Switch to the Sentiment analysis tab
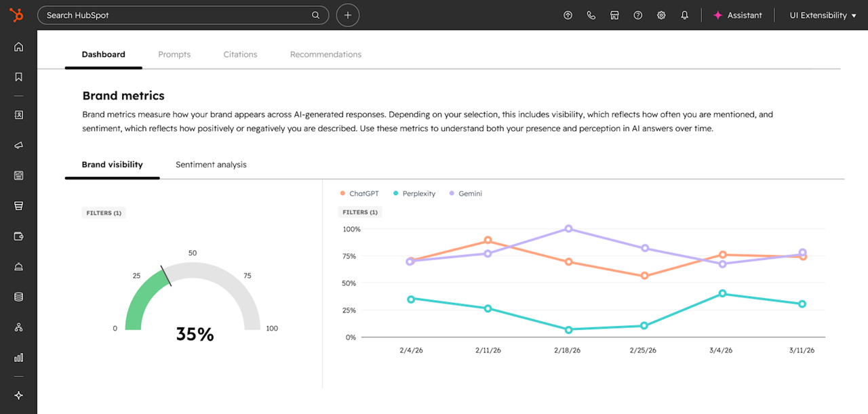Viewport: 868px width, 414px height. (x=210, y=164)
